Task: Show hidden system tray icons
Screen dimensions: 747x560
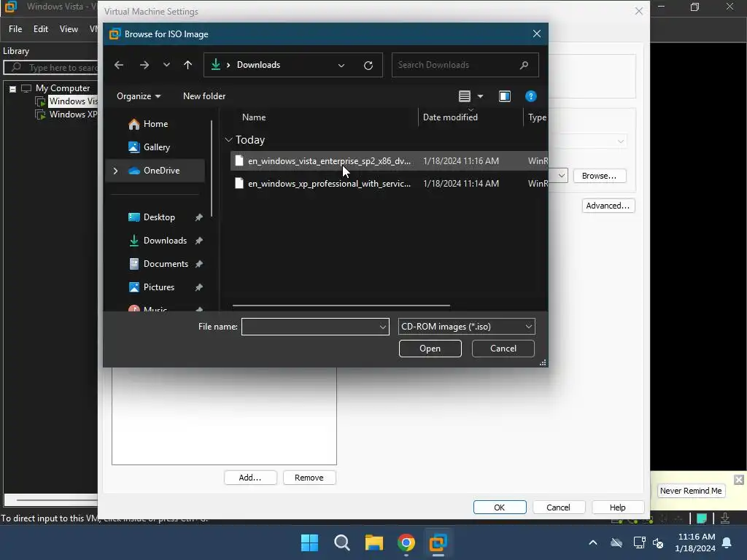Action: (592, 542)
